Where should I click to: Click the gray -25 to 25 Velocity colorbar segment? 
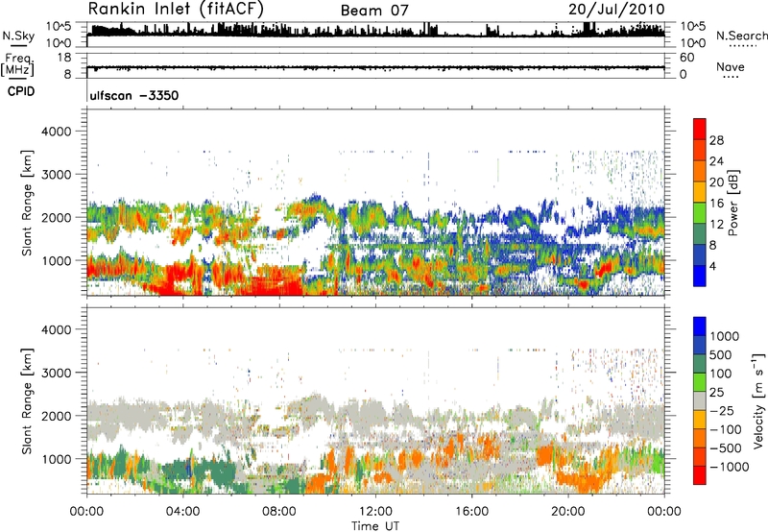click(700, 400)
